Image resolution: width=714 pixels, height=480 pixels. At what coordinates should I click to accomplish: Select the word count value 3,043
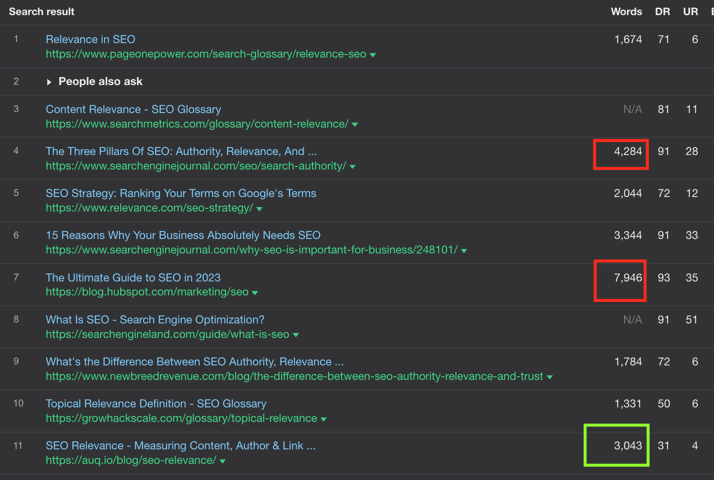point(628,445)
